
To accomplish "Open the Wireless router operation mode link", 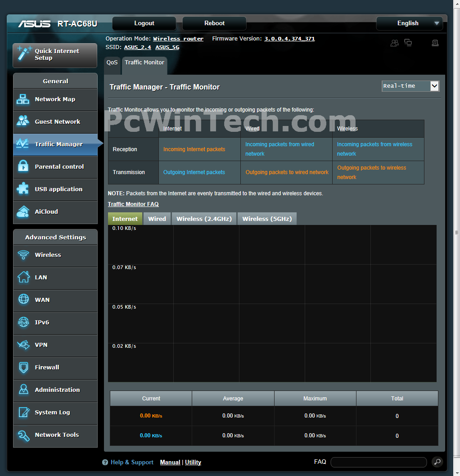I will tap(178, 39).
